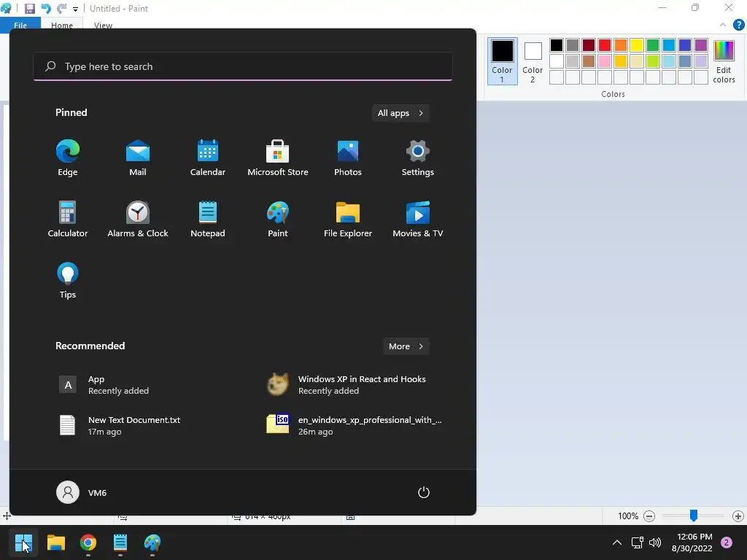Open Edit colors dialog in Paint
This screenshot has height=560, width=747.
tap(724, 61)
